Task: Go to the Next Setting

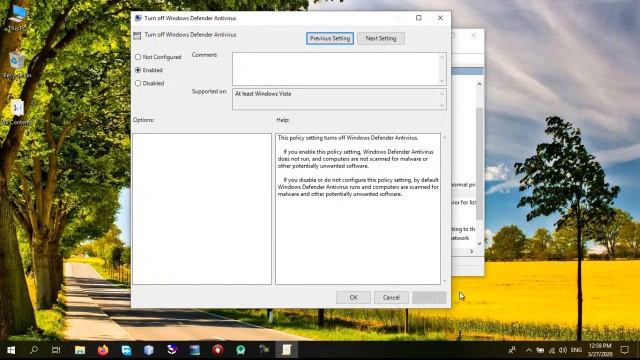Action: pyautogui.click(x=381, y=38)
